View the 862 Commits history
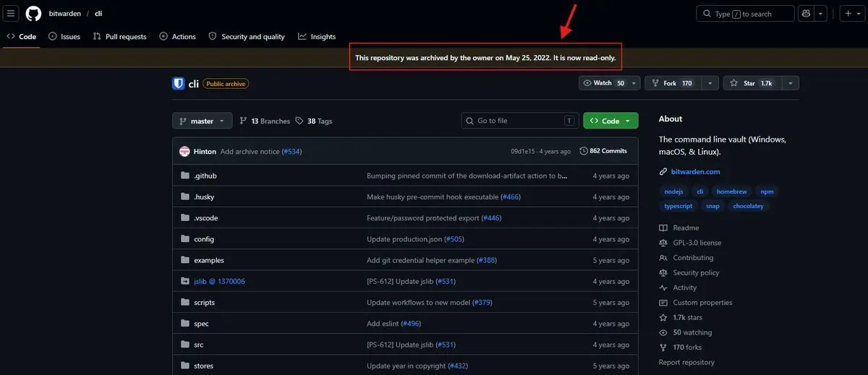The image size is (868, 375). (x=603, y=151)
